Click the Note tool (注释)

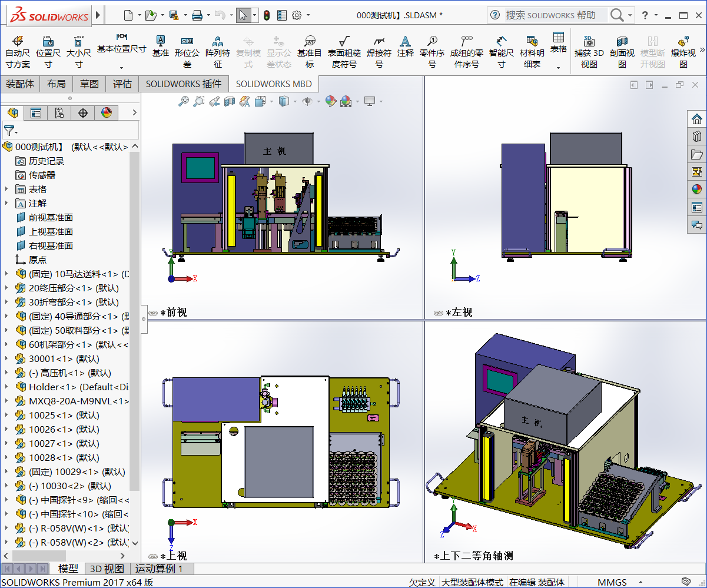405,46
